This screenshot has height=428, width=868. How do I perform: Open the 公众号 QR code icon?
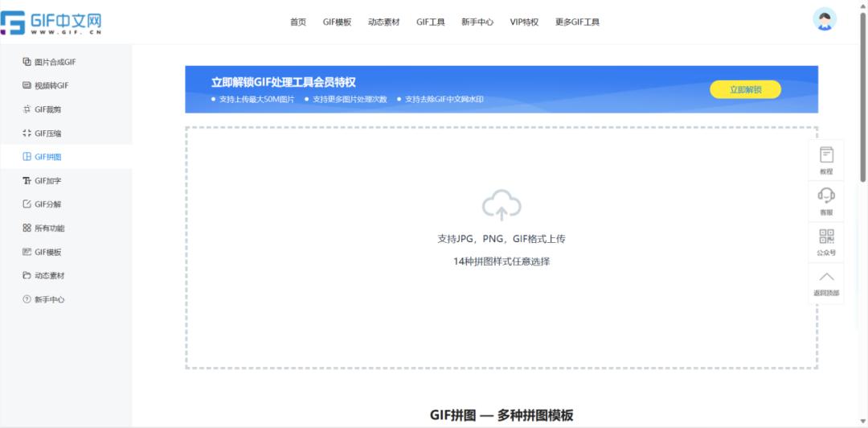[826, 237]
